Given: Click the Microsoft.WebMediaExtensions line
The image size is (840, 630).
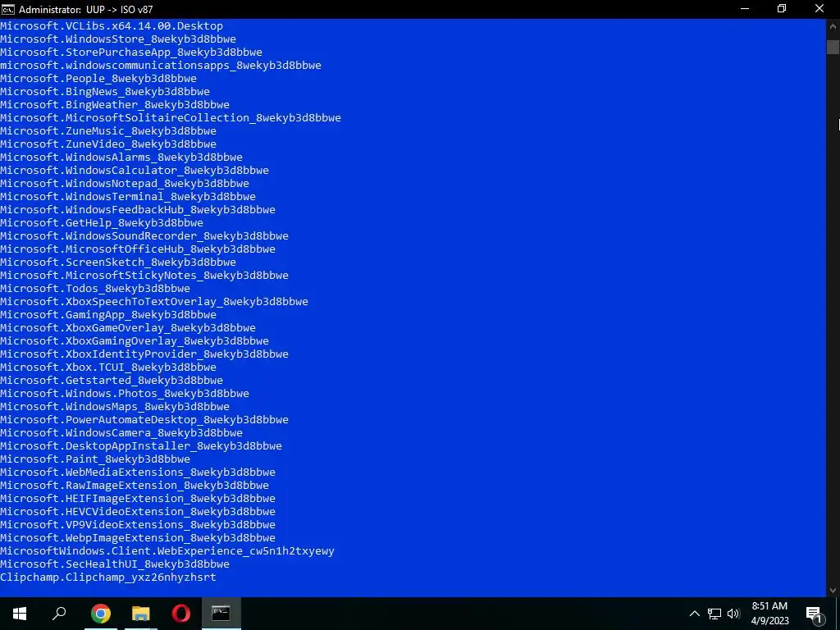Looking at the screenshot, I should click(138, 472).
